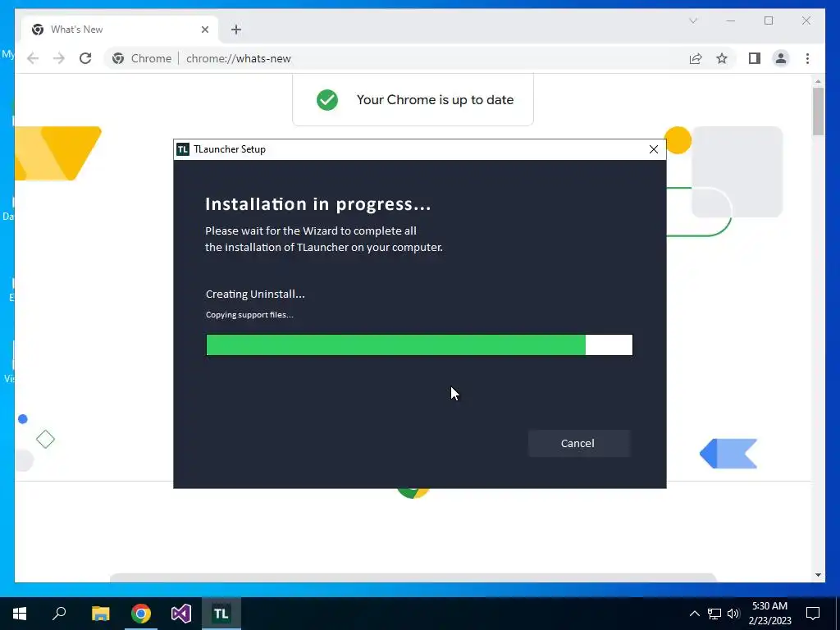Click 'Copying support files...' status text
Image resolution: width=840 pixels, height=630 pixels.
point(249,314)
